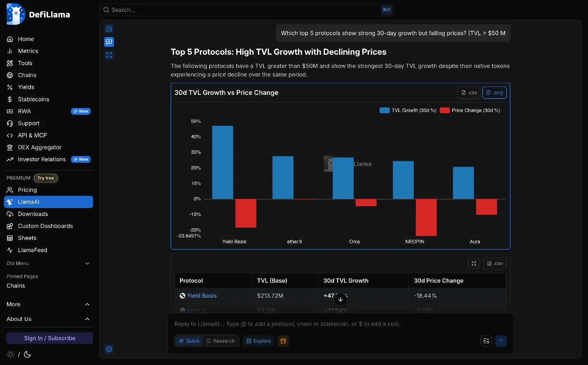Screen dimensions: 588x365
Task: Toggle fullscreen chat icon
Action: tap(109, 55)
